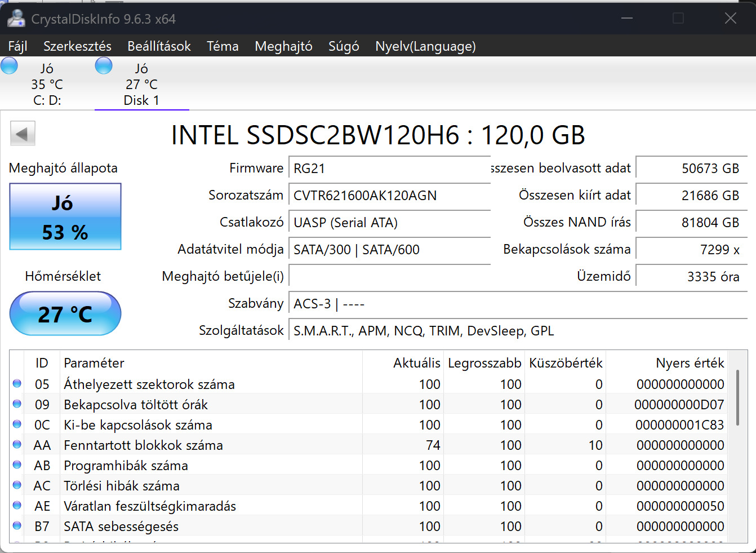Click status dot beside SATA sebességesés row
The height and width of the screenshot is (553, 756).
pyautogui.click(x=17, y=526)
